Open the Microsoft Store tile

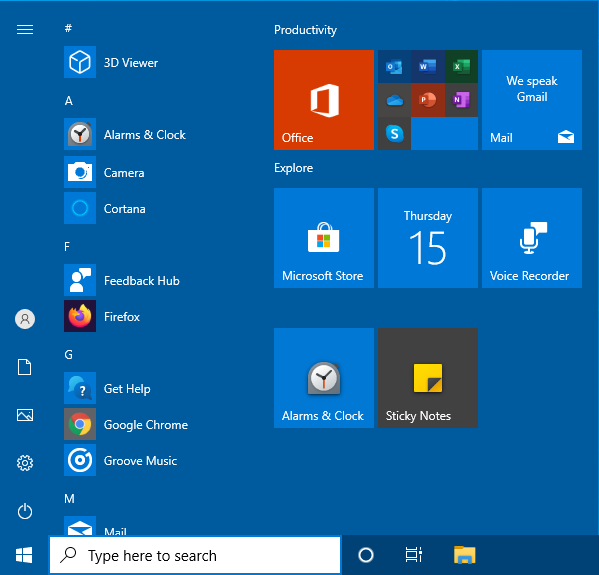click(x=324, y=238)
